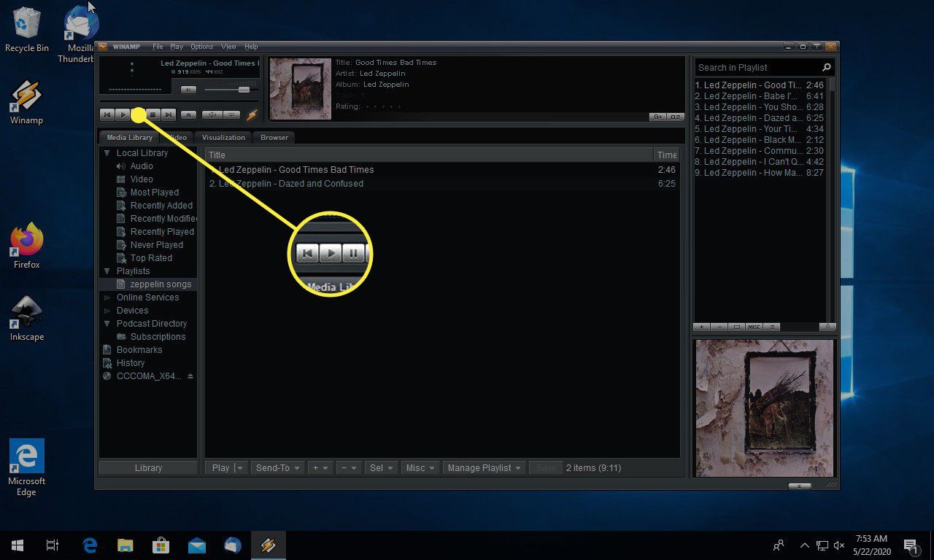This screenshot has width=934, height=560.
Task: Open the plus (add) dropdown in the library toolbar
Action: (x=320, y=468)
